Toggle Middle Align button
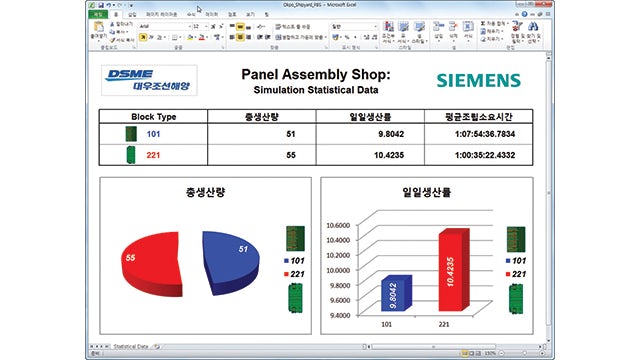This screenshot has width=640, height=360. (240, 27)
